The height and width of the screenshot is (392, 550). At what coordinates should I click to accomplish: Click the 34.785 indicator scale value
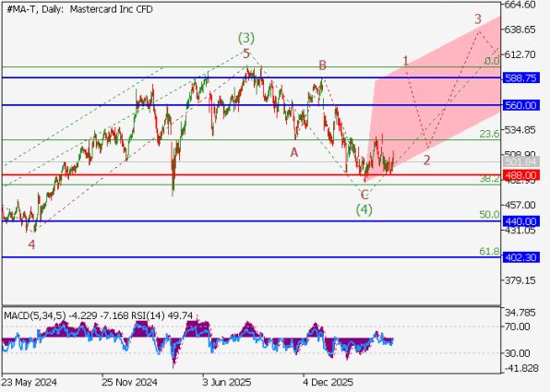[x=520, y=313]
